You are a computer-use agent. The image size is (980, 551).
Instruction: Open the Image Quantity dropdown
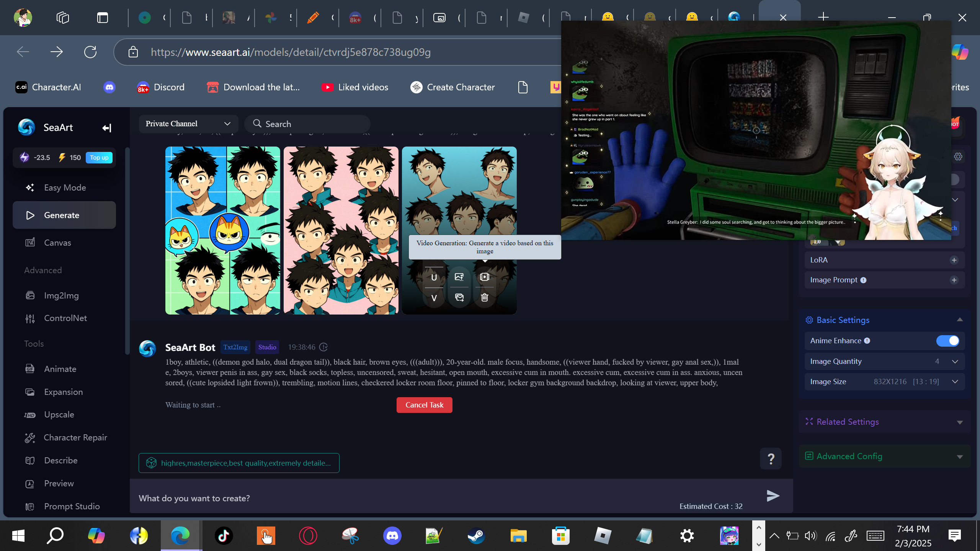[x=885, y=362]
